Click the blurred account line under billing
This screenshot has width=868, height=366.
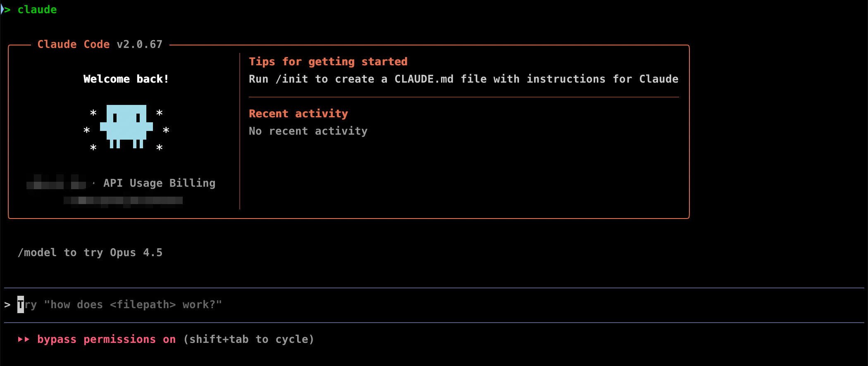(x=123, y=200)
